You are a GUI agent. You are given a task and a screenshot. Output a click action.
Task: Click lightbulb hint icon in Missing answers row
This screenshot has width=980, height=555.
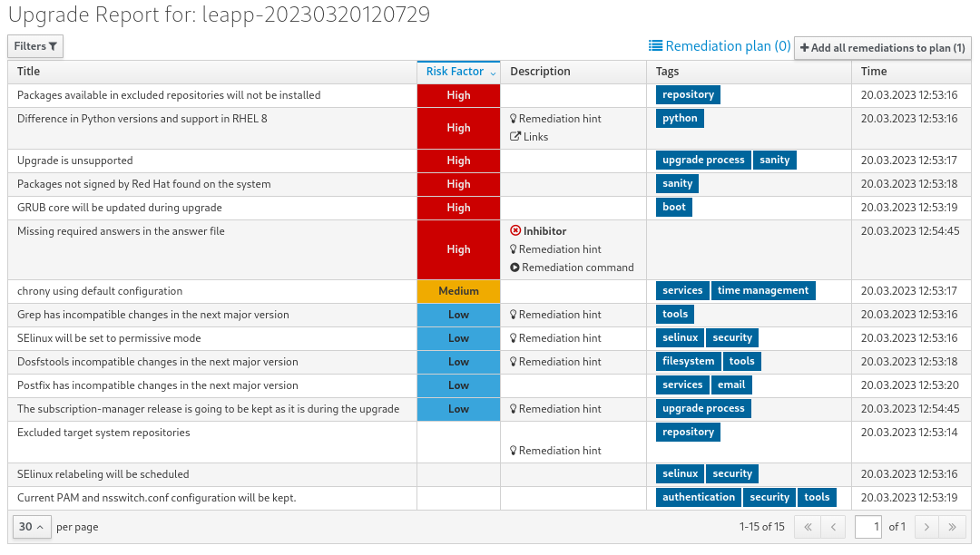point(513,249)
